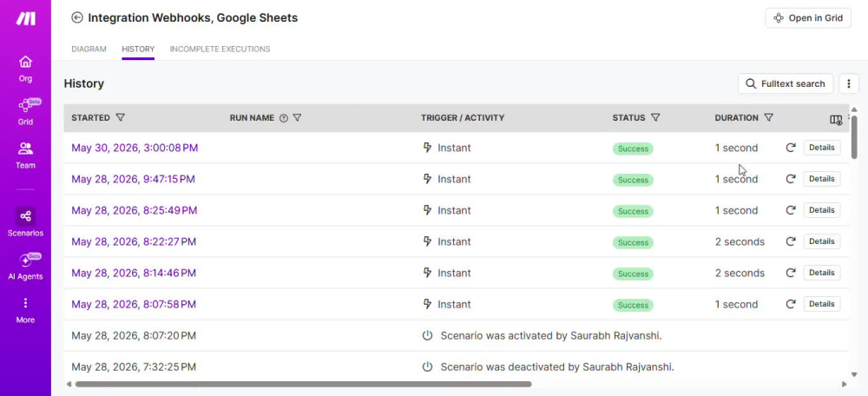Click the Instant trigger icon on 9:47:15 PM row
Screen dimensions: 868x396
[x=427, y=179]
